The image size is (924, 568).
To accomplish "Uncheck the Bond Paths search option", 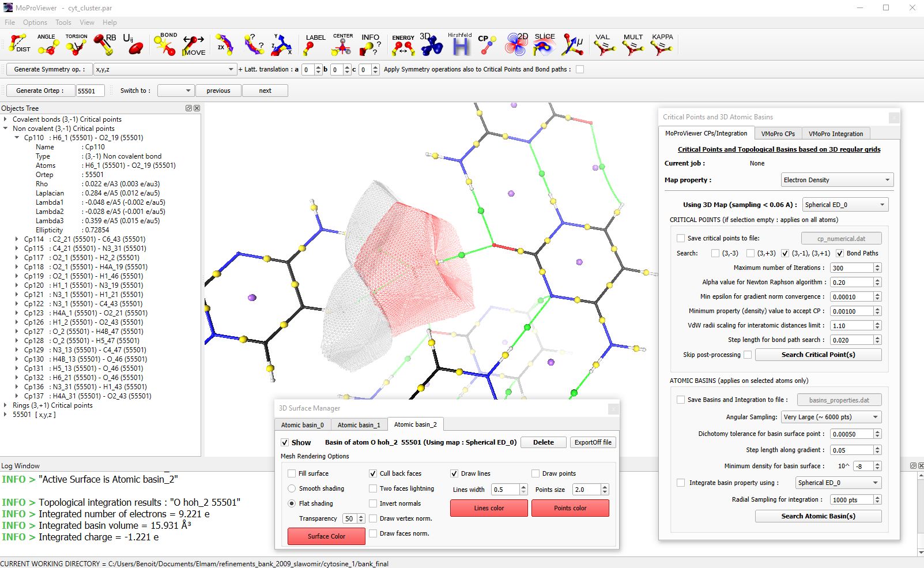I will pos(840,253).
